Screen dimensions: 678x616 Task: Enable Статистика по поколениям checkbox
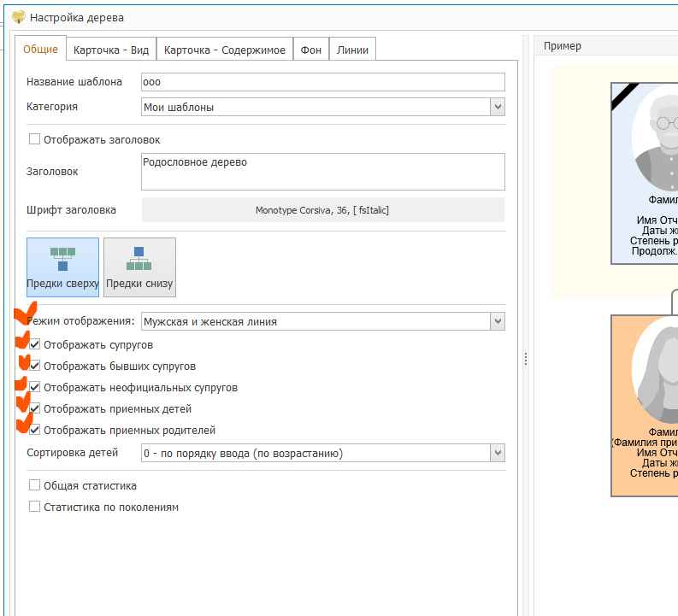[x=35, y=507]
